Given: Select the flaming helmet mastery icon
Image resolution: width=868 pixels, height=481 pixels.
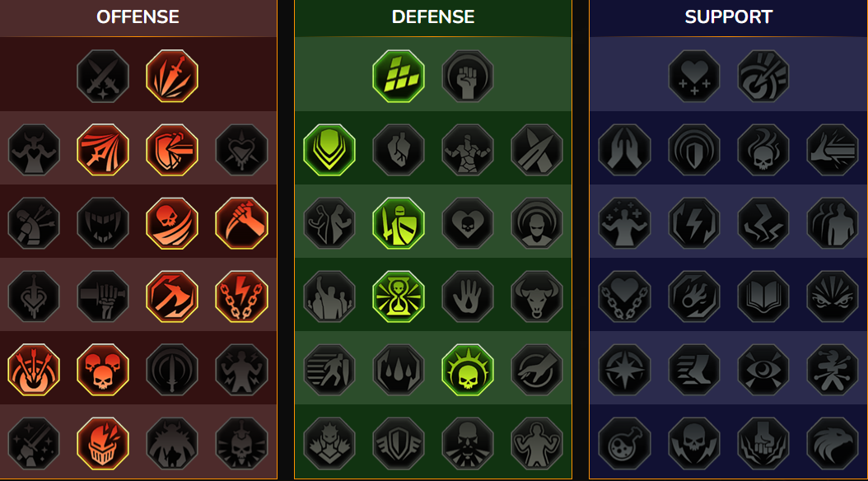Looking at the screenshot, I should (x=103, y=443).
